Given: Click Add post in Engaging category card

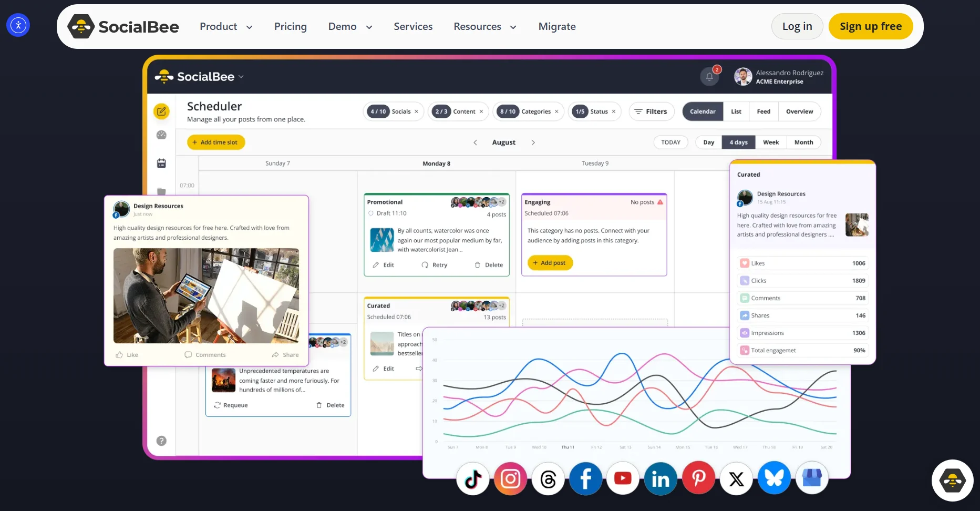Looking at the screenshot, I should pyautogui.click(x=550, y=263).
